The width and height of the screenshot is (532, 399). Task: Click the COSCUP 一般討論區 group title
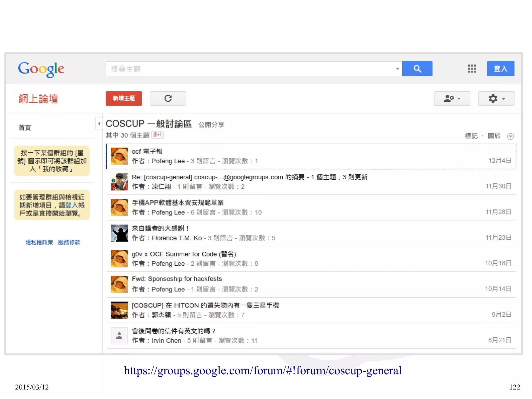[x=149, y=124]
